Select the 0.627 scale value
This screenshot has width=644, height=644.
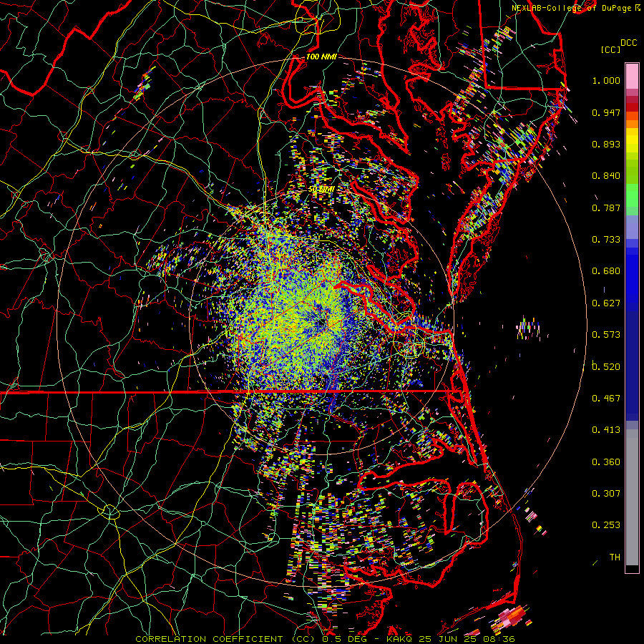606,303
